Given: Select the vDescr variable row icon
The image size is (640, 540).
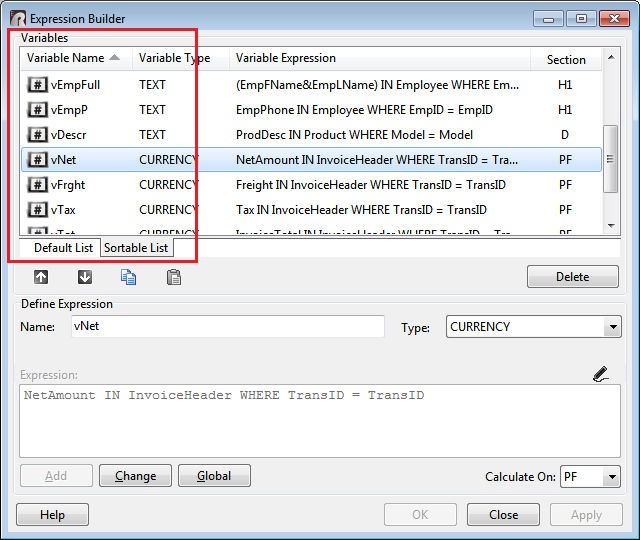Looking at the screenshot, I should (x=37, y=135).
